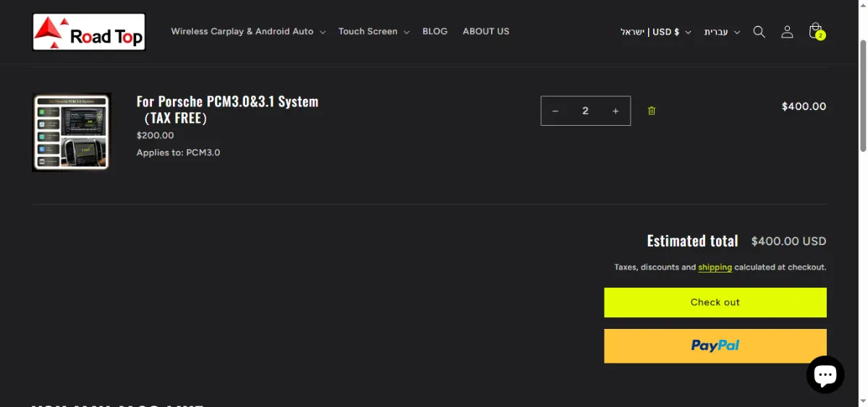868x407 pixels.
Task: Click the Applies to: PCM3.0 text
Action: (x=179, y=153)
